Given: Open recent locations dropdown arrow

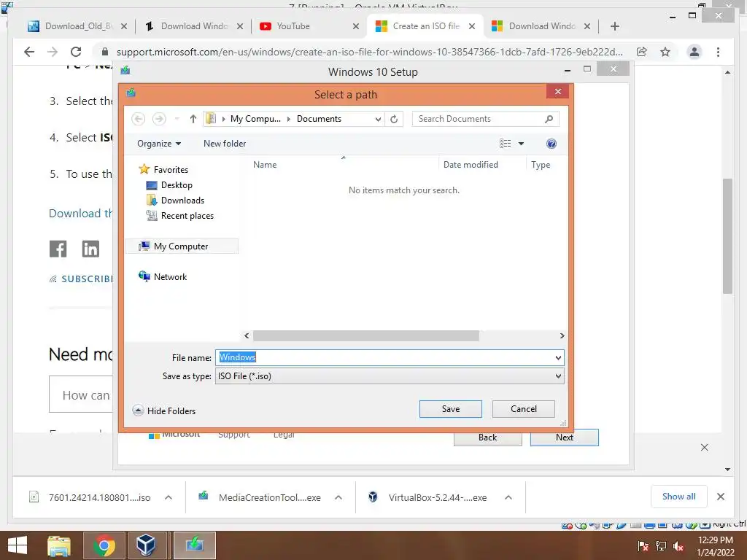Looking at the screenshot, I should pos(177,119).
